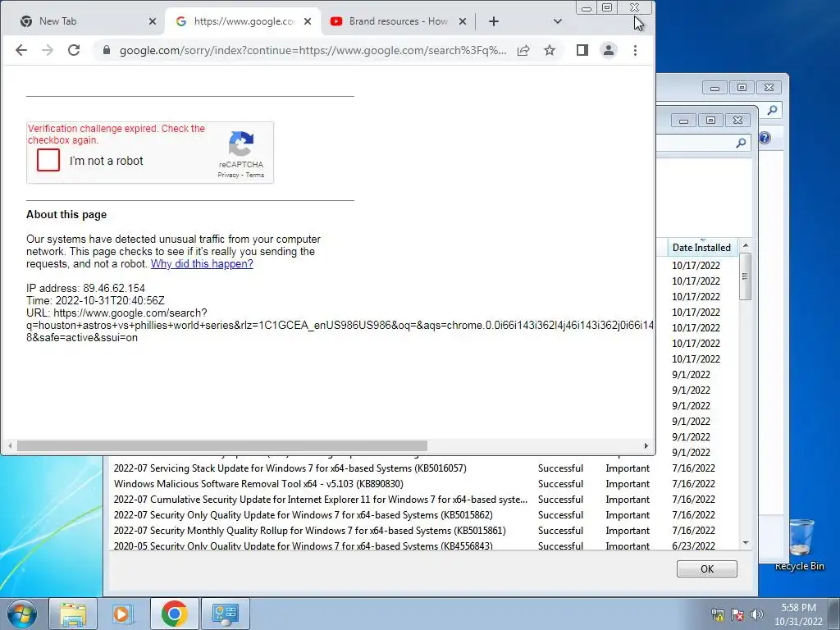The height and width of the screenshot is (630, 840).
Task: Open the Recycle Bin on the desktop
Action: [801, 545]
